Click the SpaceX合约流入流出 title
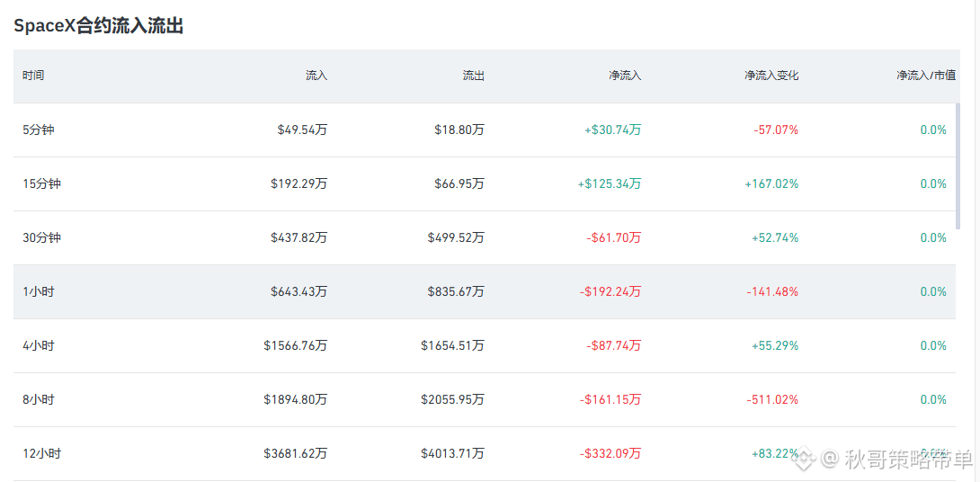Image resolution: width=980 pixels, height=482 pixels. [98, 26]
